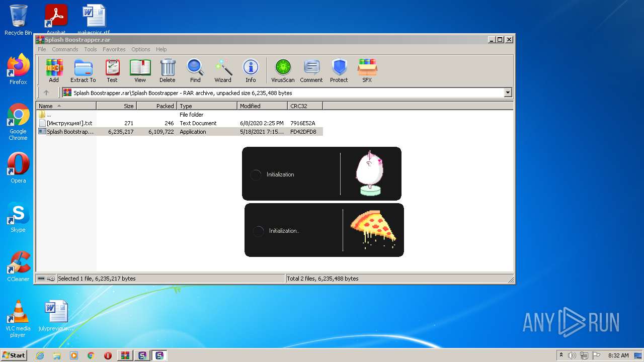The image size is (644, 362).
Task: Click the Chrome icon in the taskbar
Action: coord(91,355)
